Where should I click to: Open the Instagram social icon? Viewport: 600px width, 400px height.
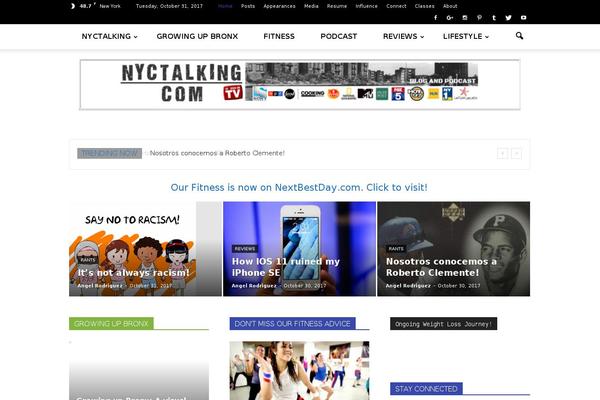[x=465, y=18]
